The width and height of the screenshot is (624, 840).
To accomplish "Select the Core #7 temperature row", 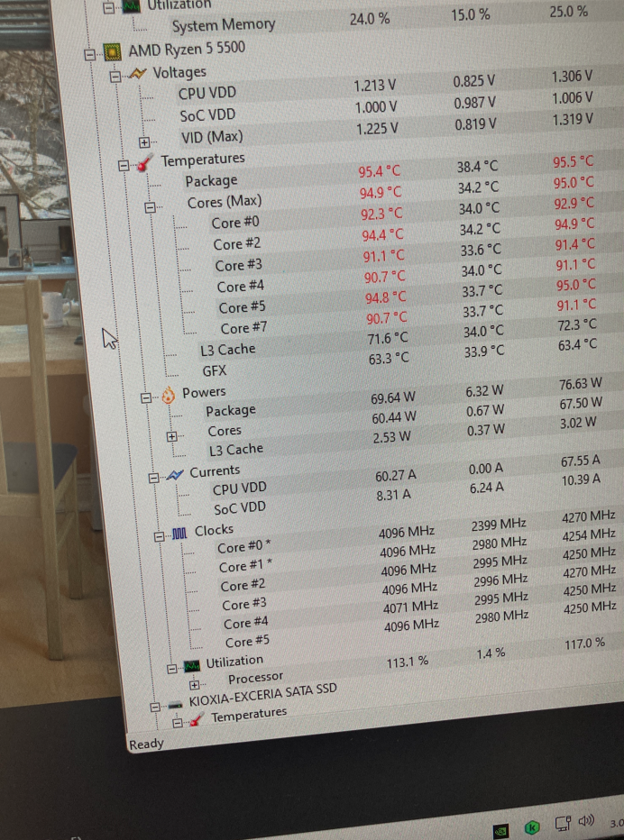I will (243, 328).
